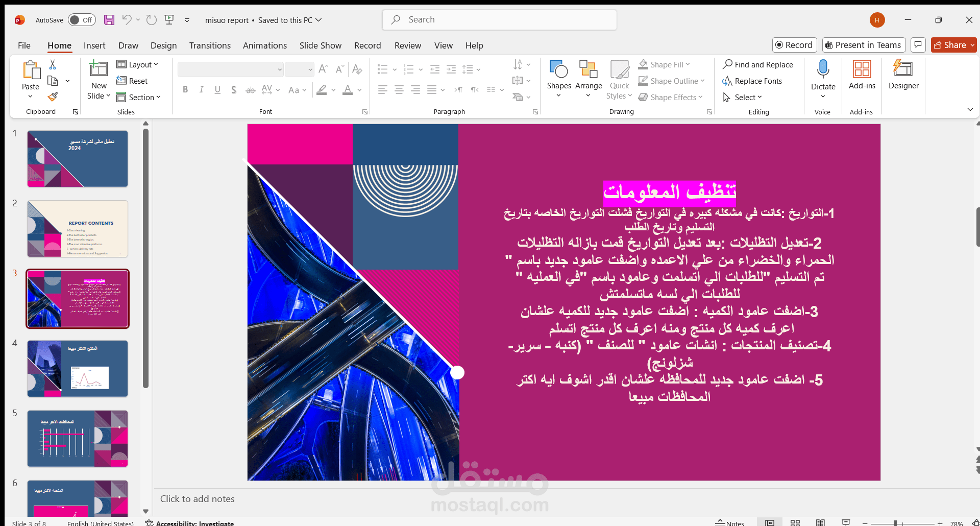Screen dimensions: 980x526
Task: Switch to the Insert tab
Action: point(94,45)
